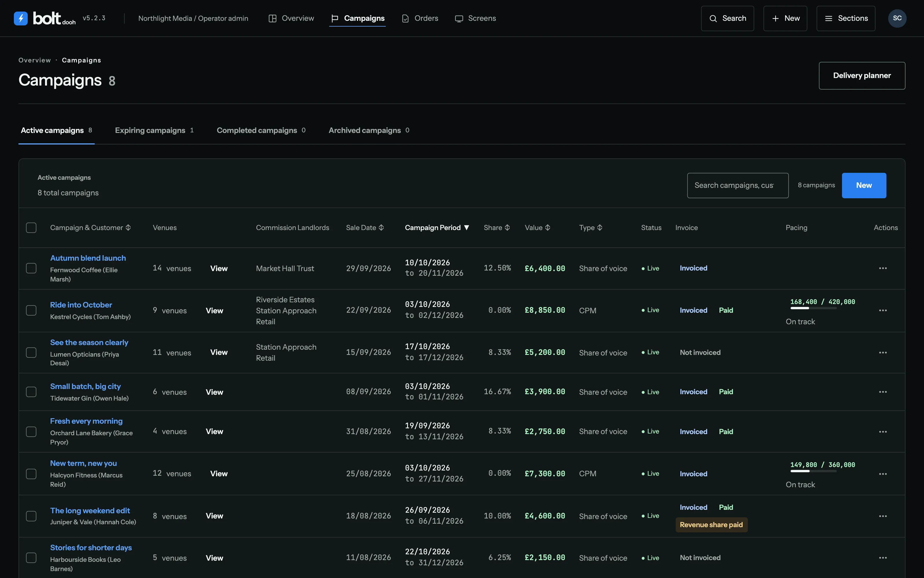Open actions menu for The long weekend edit
The width and height of the screenshot is (924, 578).
click(x=883, y=516)
